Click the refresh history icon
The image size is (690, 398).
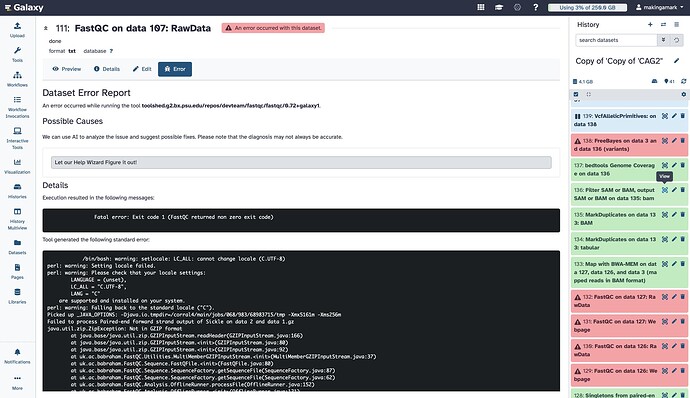coord(683,81)
